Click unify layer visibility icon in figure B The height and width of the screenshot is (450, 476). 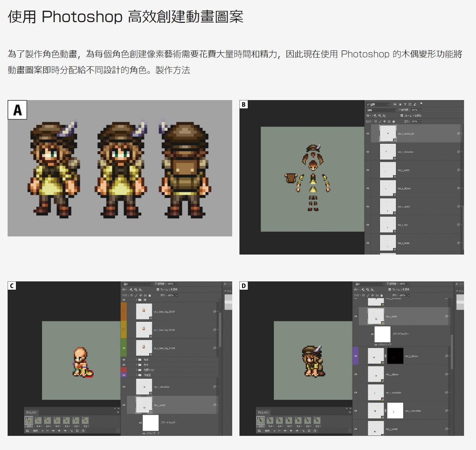point(380,116)
